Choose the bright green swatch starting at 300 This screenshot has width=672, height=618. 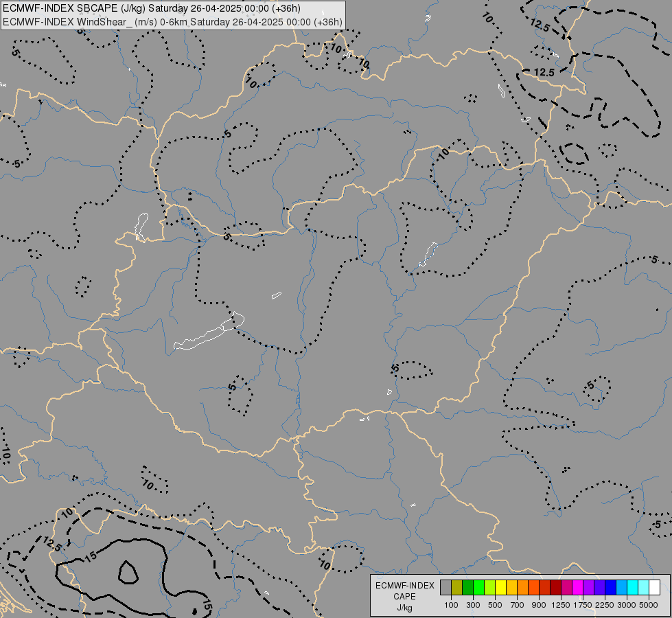coord(478,588)
